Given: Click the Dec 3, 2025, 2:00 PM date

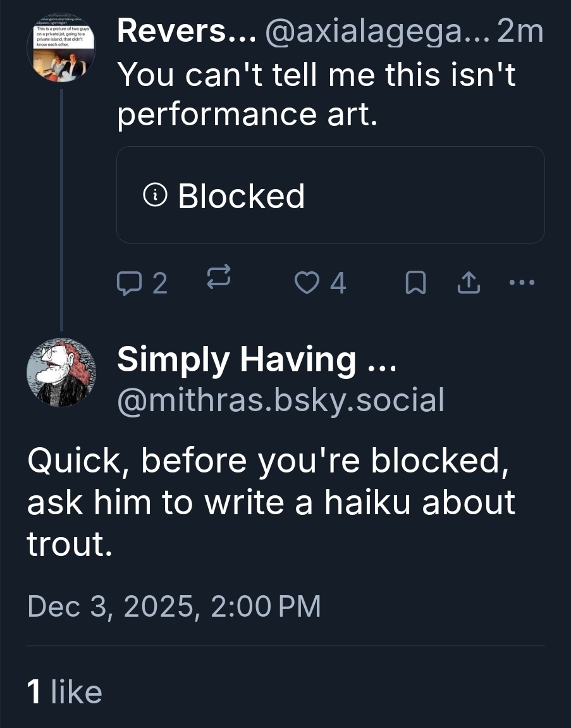Looking at the screenshot, I should point(174,607).
